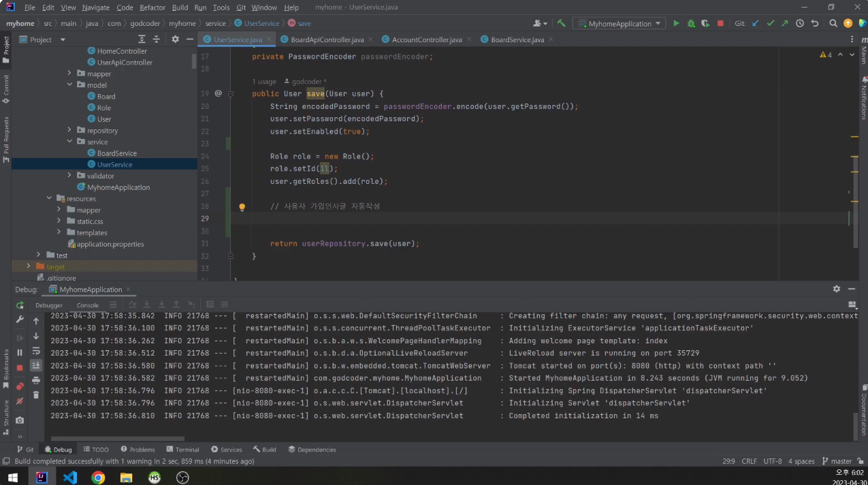Image resolution: width=868 pixels, height=485 pixels.
Task: Open the orange IDE update icon
Action: tap(848, 23)
